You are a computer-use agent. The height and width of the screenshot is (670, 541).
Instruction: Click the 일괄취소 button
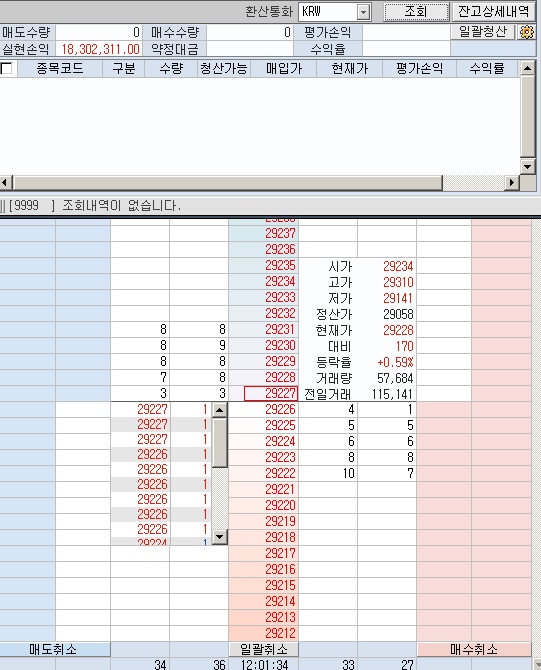(x=263, y=649)
